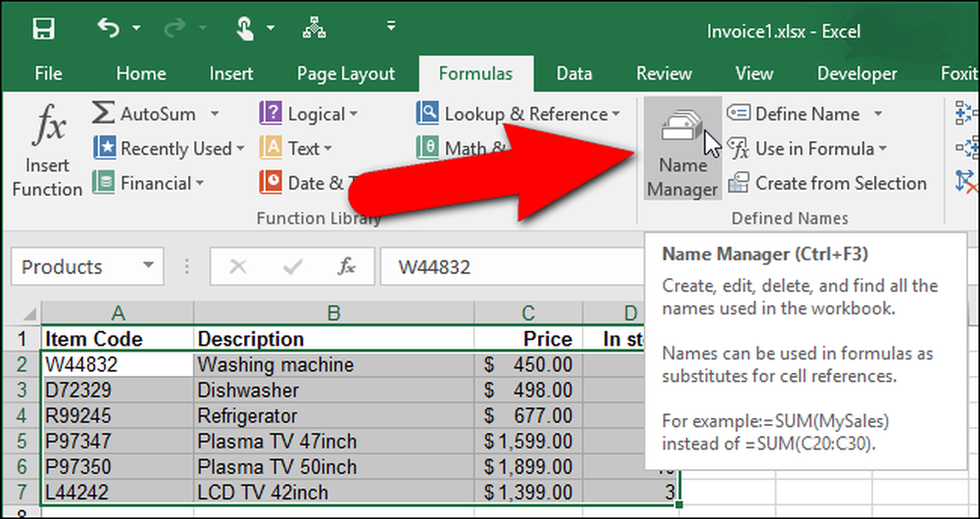Open the Undo history dropdown arrow
The height and width of the screenshot is (519, 980).
click(x=136, y=28)
